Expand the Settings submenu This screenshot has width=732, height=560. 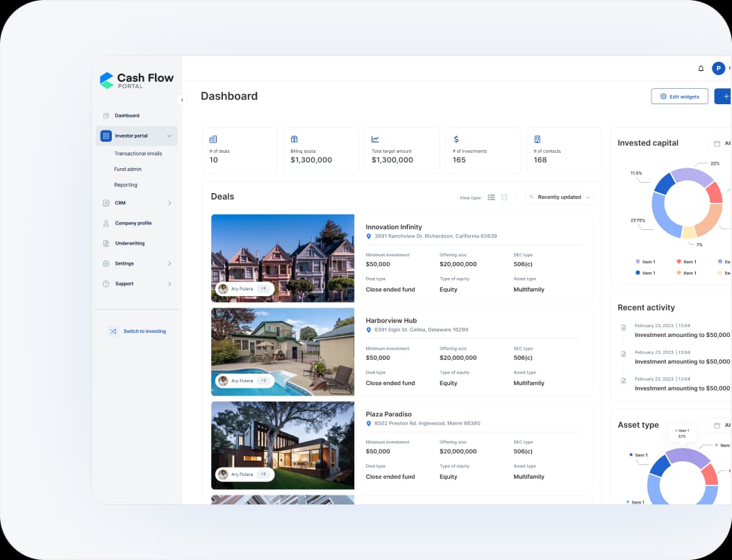[x=169, y=263]
